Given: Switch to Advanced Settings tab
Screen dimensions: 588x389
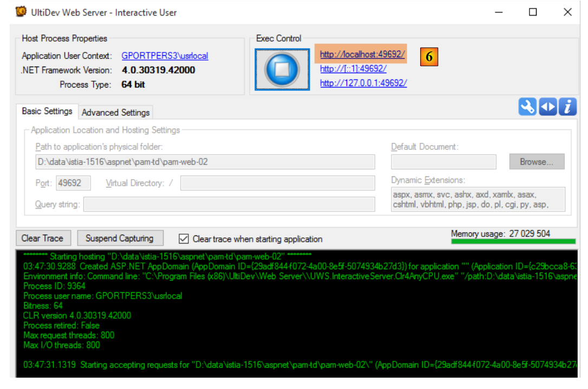Looking at the screenshot, I should pos(115,113).
